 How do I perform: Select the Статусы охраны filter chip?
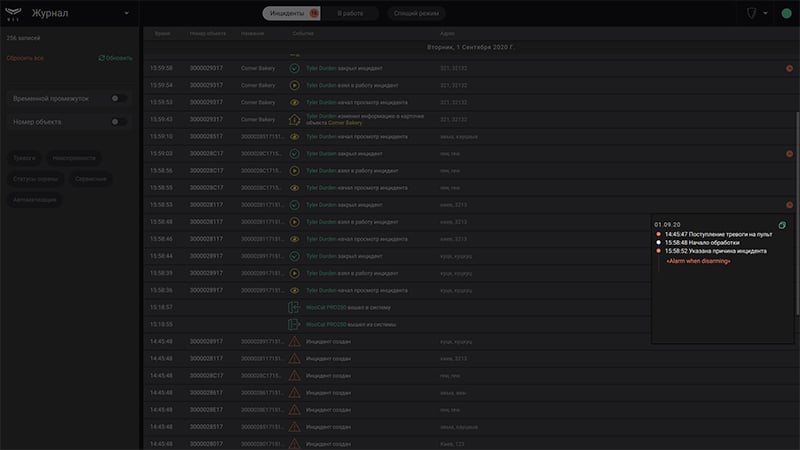(x=35, y=179)
